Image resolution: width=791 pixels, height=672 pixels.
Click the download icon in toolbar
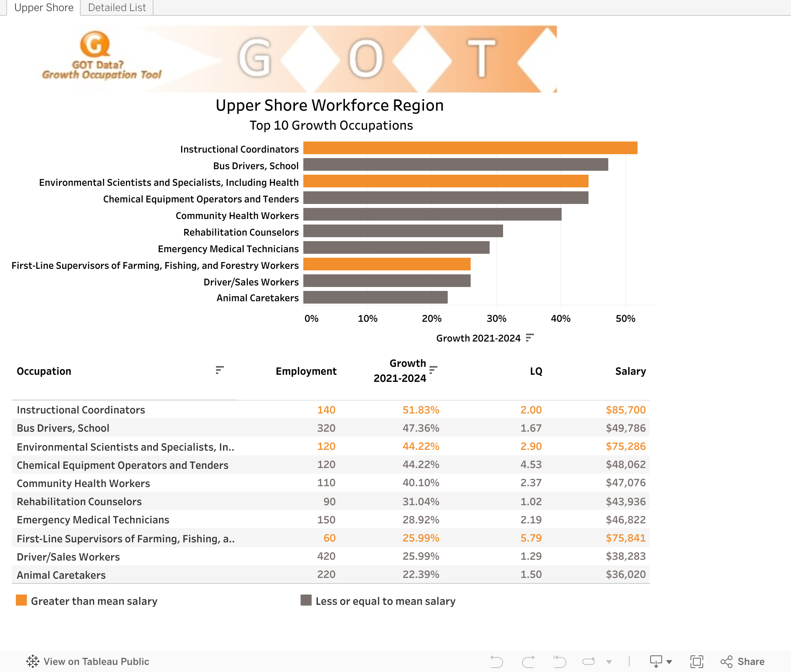click(x=656, y=661)
